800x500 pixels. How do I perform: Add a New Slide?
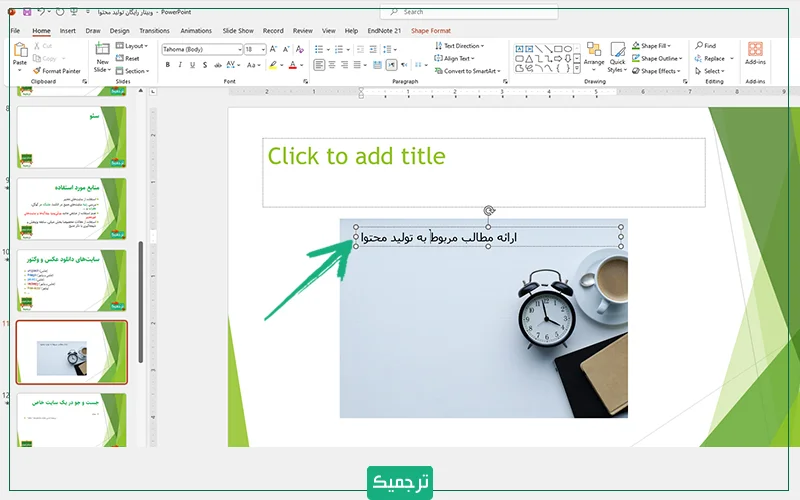pos(102,57)
